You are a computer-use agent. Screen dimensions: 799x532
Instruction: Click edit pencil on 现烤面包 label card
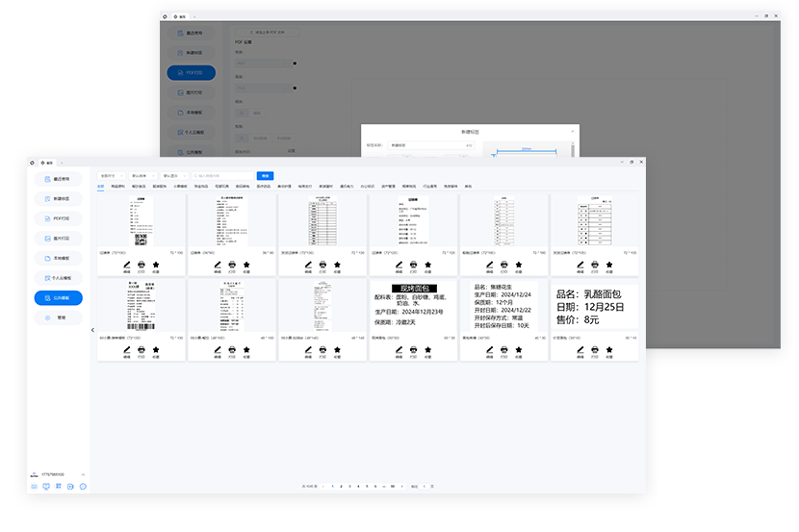pyautogui.click(x=398, y=350)
